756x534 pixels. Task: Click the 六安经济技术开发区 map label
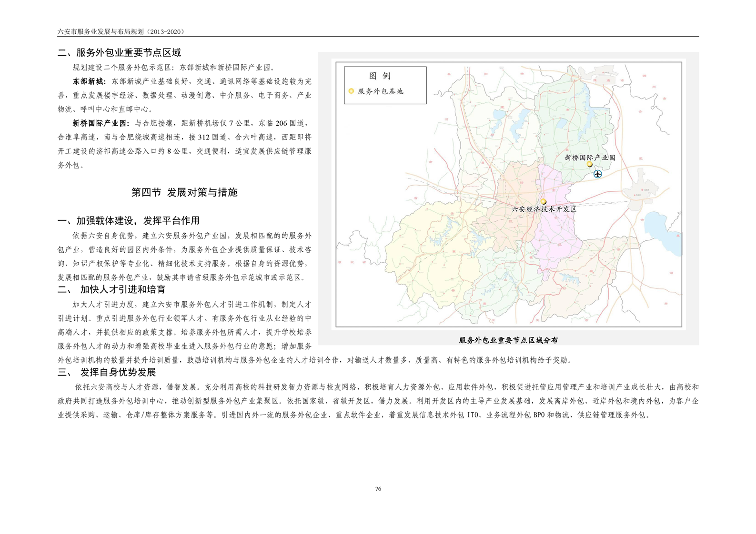tap(544, 209)
